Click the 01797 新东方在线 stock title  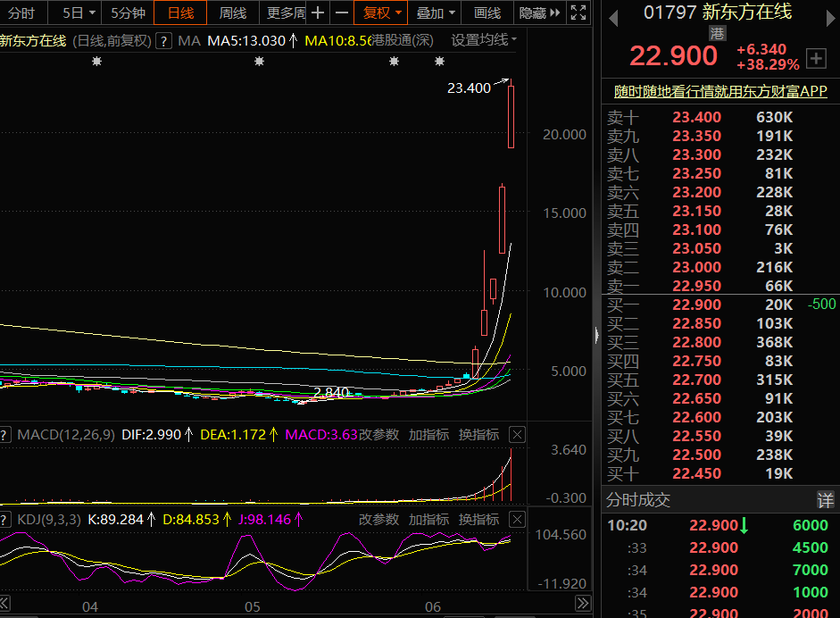pyautogui.click(x=718, y=13)
